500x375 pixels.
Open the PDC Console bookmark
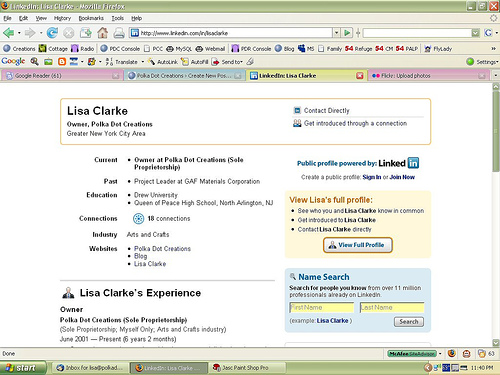[x=120, y=49]
